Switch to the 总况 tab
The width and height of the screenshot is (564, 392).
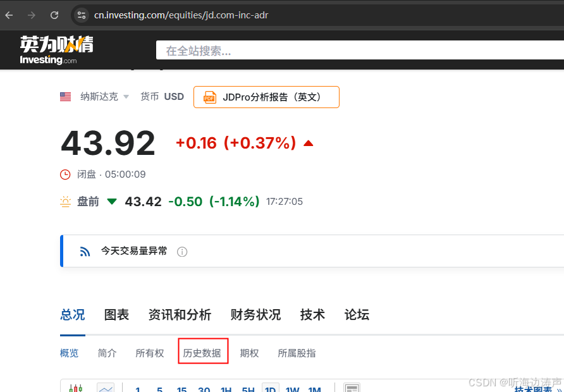[x=73, y=315]
